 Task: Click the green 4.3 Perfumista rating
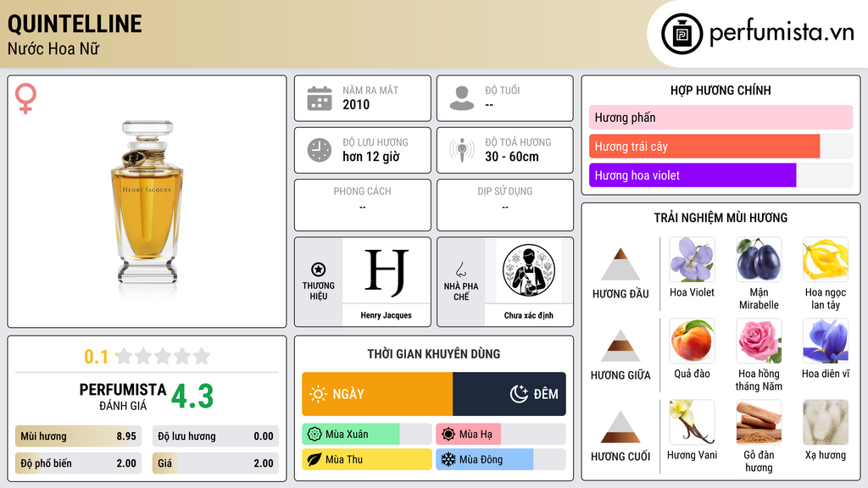(x=192, y=396)
